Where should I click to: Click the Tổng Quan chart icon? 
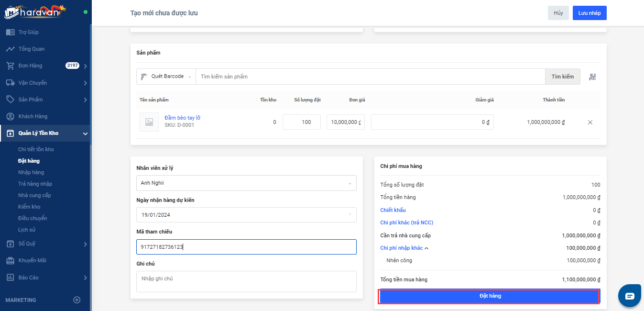pos(10,49)
